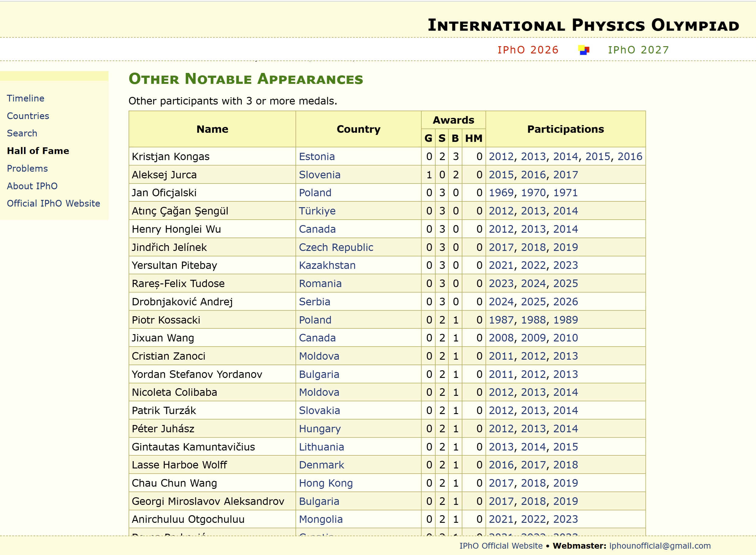Screen dimensions: 756x555
Task: Open 2018 participation for Chau Chun Wang
Action: point(533,483)
